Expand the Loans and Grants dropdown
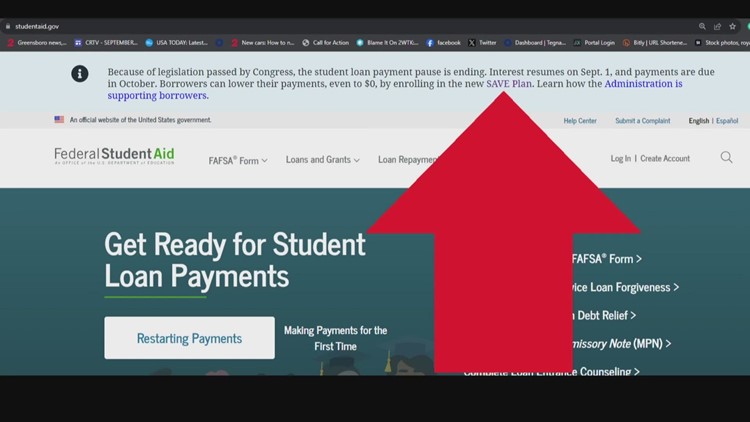Viewport: 750px width, 422px height. click(x=322, y=160)
